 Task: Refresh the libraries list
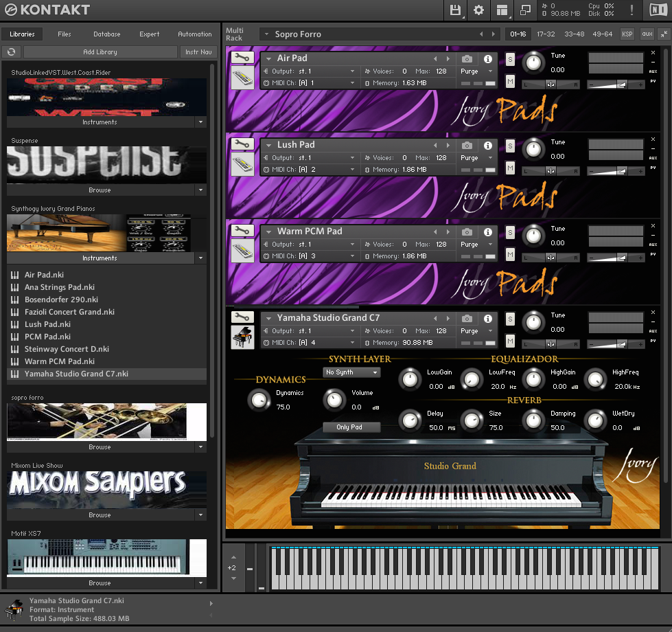tap(12, 52)
